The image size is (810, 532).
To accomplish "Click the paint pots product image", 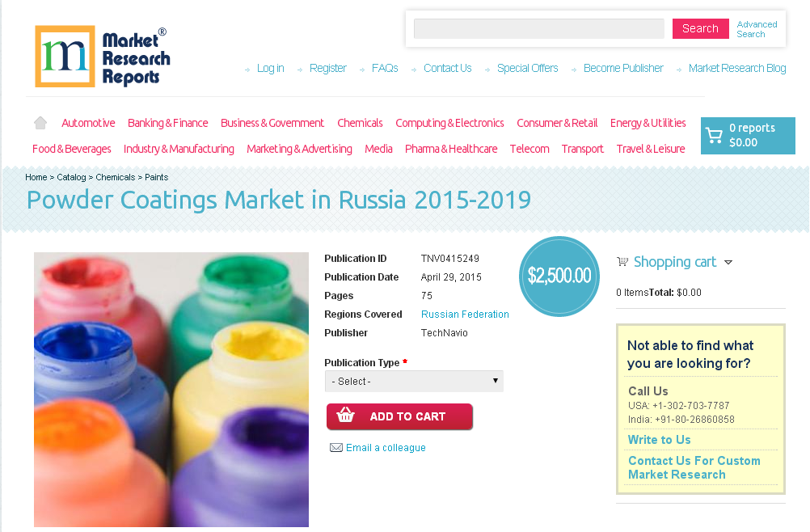I will pyautogui.click(x=171, y=390).
